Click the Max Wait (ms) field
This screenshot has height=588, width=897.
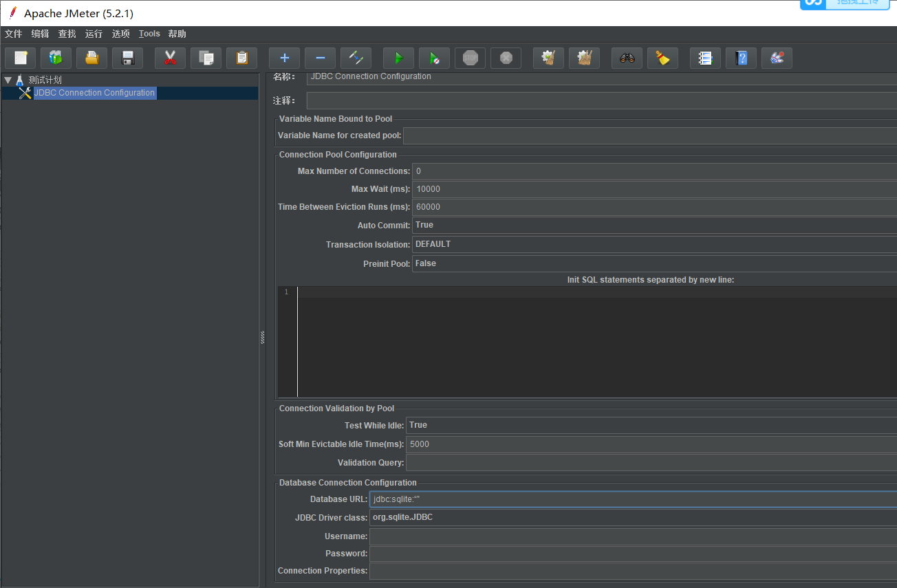[x=654, y=189]
